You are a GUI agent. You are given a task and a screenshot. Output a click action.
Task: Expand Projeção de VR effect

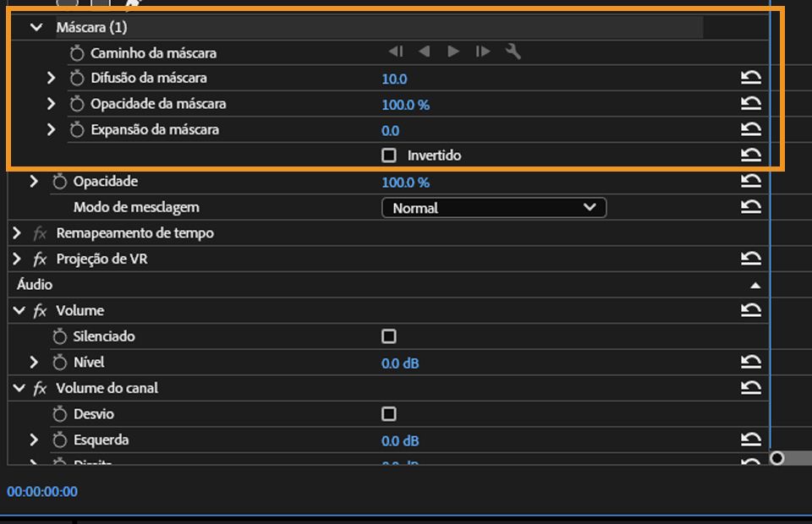click(x=17, y=259)
